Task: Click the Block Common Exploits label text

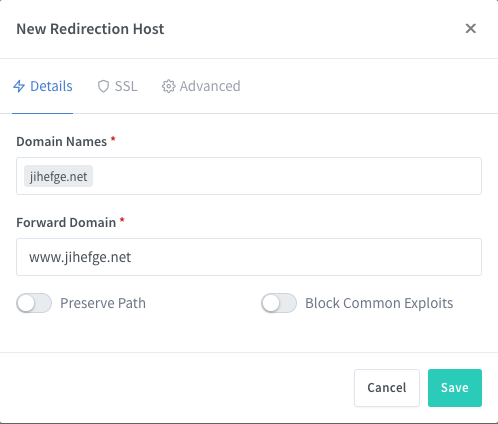Action: click(x=379, y=303)
